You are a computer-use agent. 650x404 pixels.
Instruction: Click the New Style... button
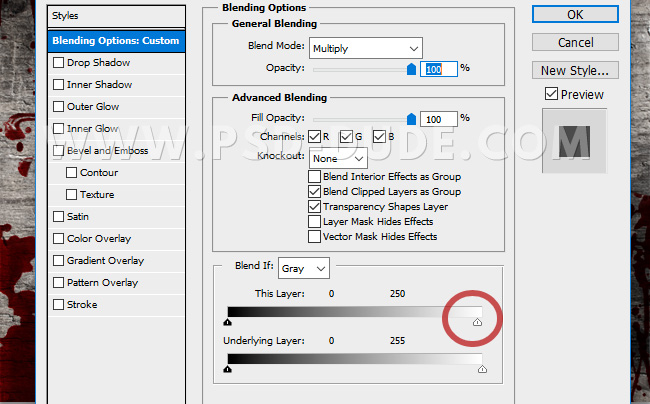[575, 70]
